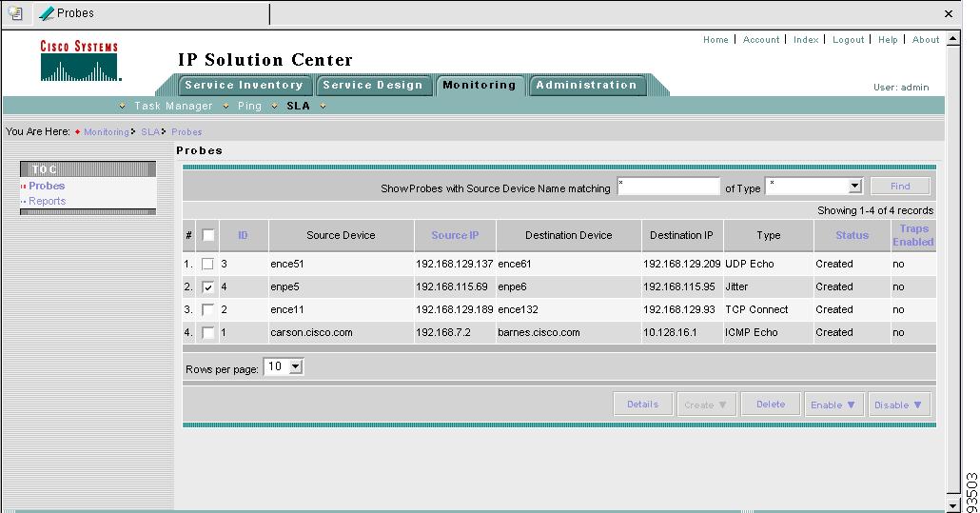Click destination device ence132
This screenshot has width=980, height=513.
(518, 309)
